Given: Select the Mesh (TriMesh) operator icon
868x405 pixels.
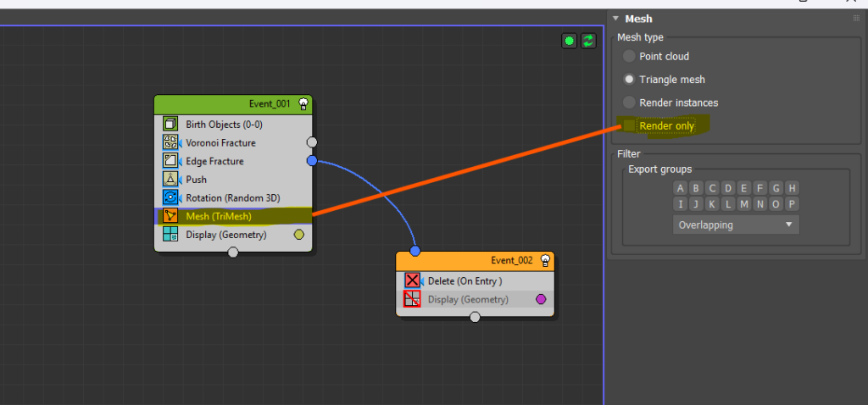Looking at the screenshot, I should tap(170, 216).
